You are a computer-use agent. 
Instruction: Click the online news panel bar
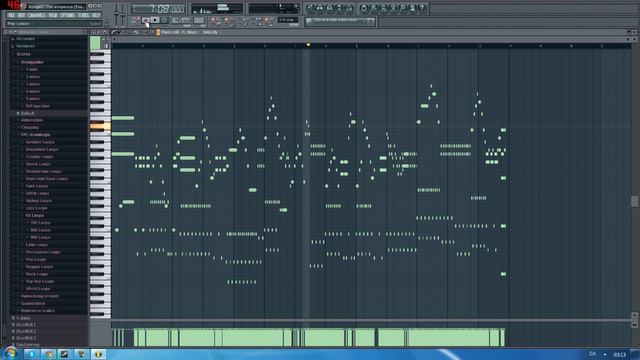pos(340,21)
